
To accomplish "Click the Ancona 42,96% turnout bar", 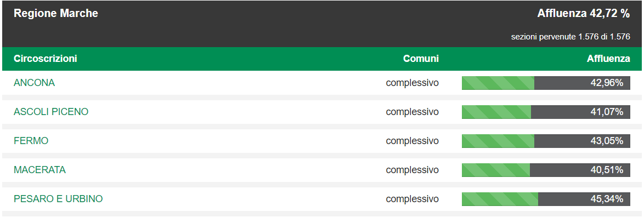I will point(546,83).
